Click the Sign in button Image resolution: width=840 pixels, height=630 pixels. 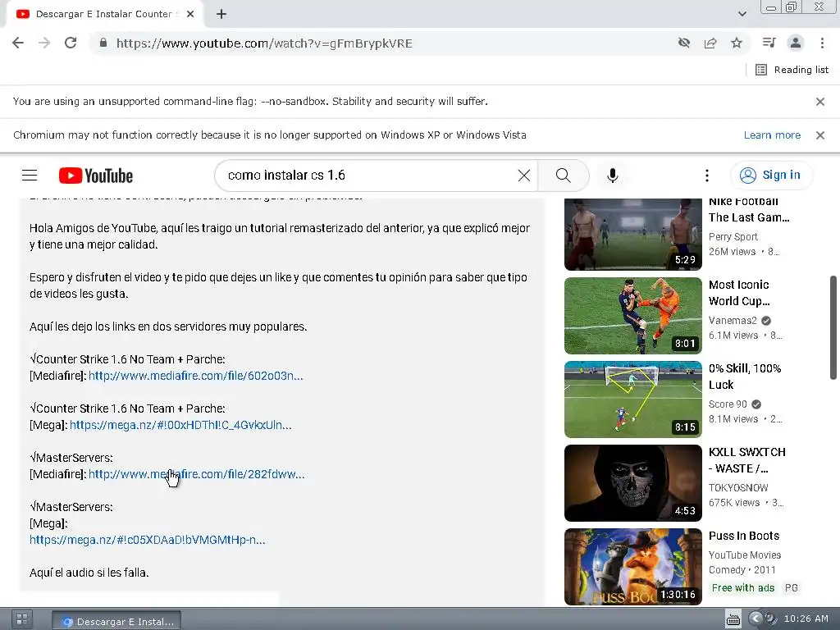[771, 176]
